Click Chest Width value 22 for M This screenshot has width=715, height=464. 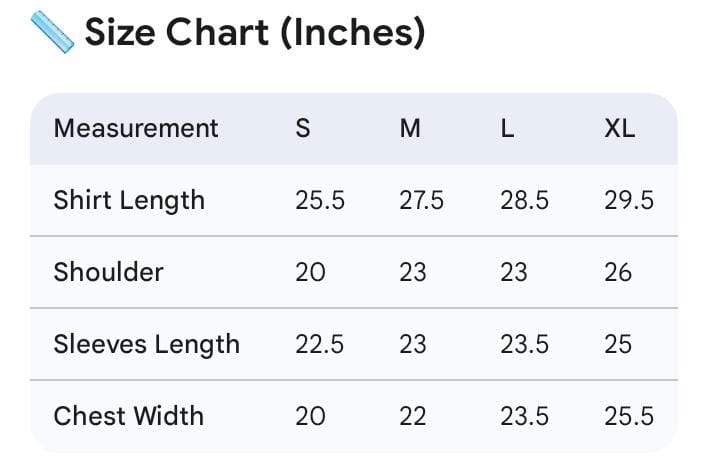(x=413, y=416)
